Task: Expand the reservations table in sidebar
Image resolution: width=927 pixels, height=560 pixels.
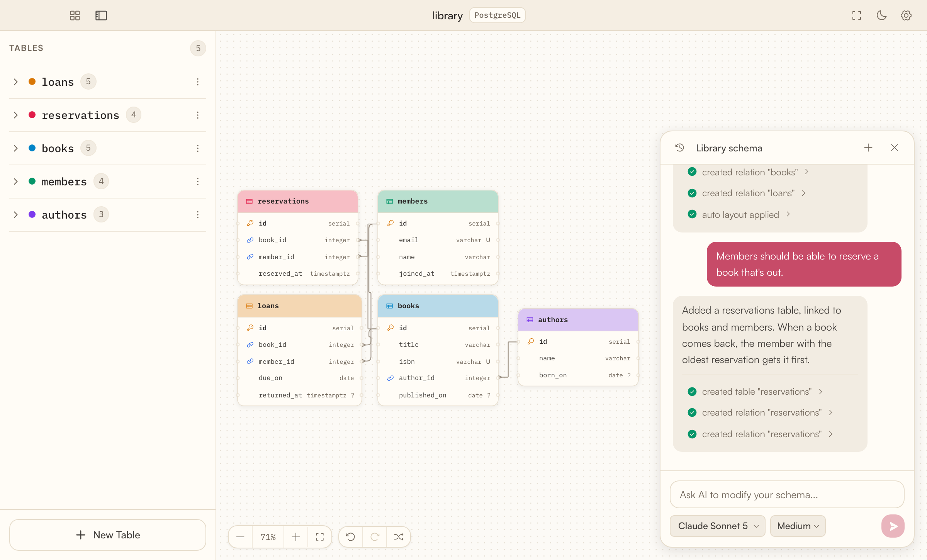Action: tap(16, 115)
